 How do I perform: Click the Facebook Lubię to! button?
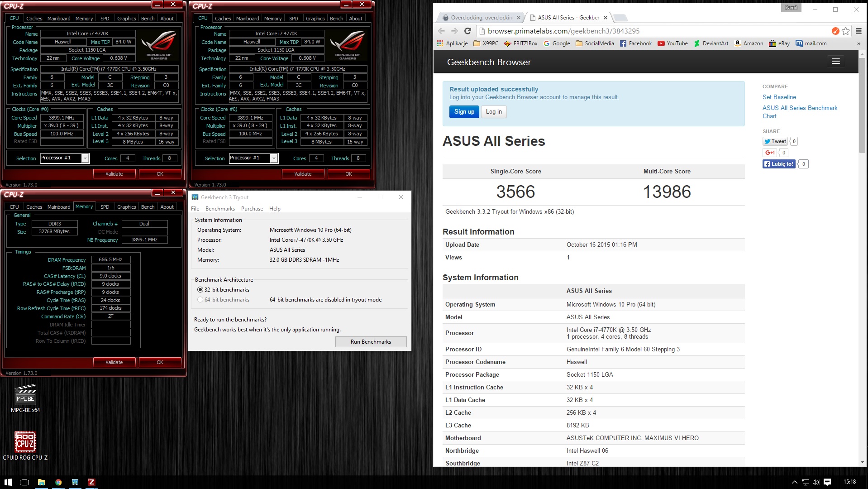point(779,164)
